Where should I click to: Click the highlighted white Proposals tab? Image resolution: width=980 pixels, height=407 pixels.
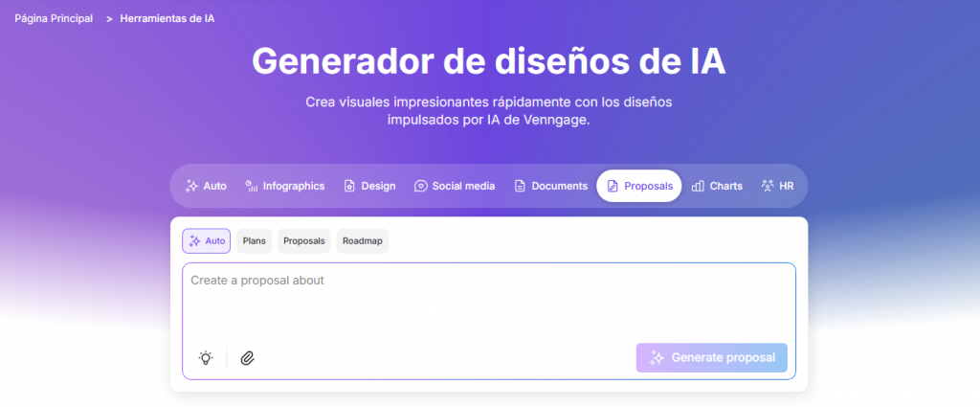click(639, 186)
